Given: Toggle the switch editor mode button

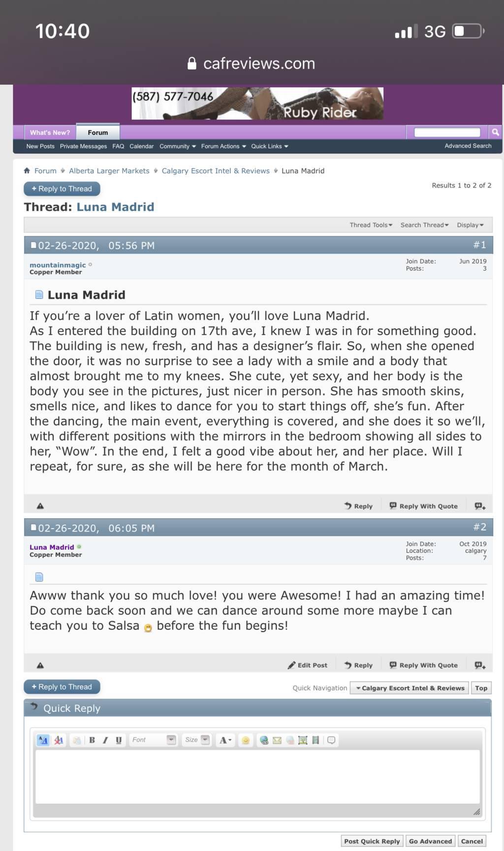Looking at the screenshot, I should coord(43,740).
